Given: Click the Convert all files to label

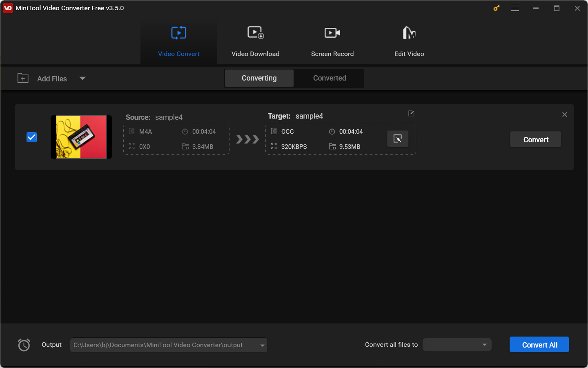Looking at the screenshot, I should click(x=391, y=345).
